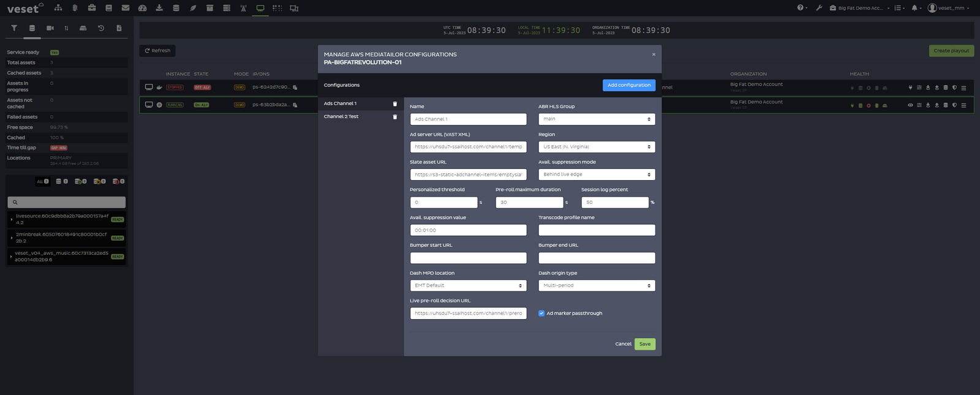Open the archive box icon in top navigation
The image size is (980, 395).
(209, 8)
